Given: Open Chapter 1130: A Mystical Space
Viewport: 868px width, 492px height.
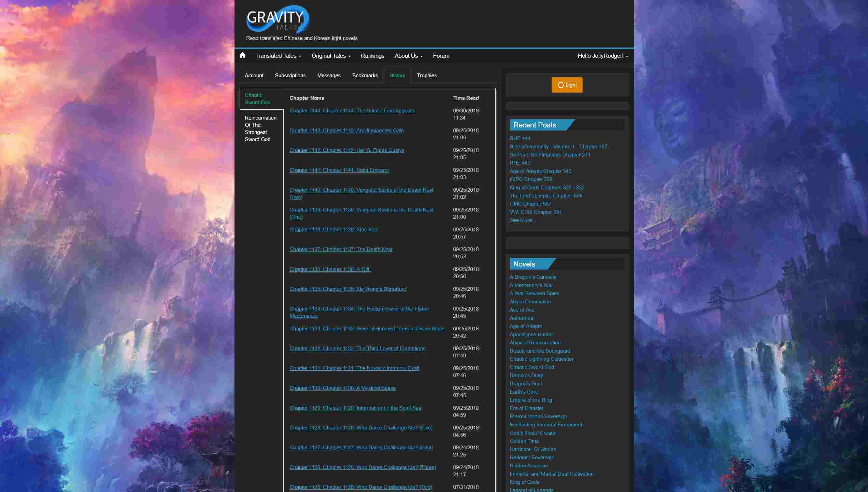Looking at the screenshot, I should pos(342,388).
